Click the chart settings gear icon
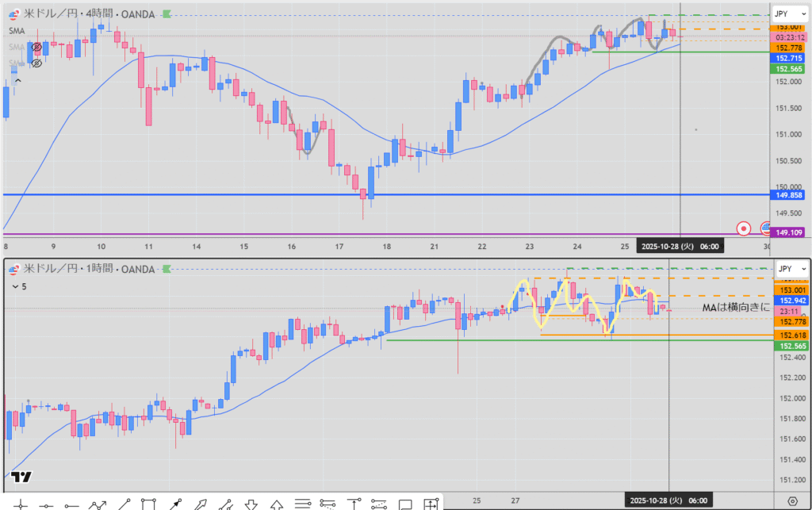This screenshot has width=812, height=510. (792, 501)
